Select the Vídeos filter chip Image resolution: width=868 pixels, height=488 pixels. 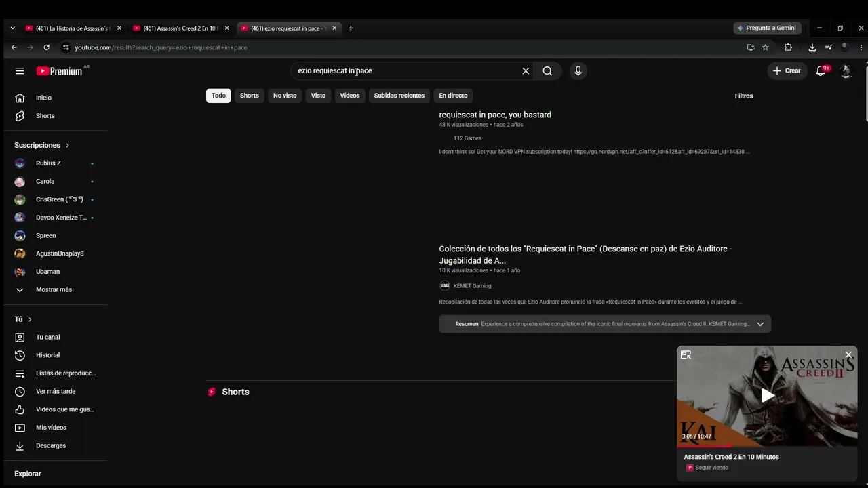(x=350, y=96)
